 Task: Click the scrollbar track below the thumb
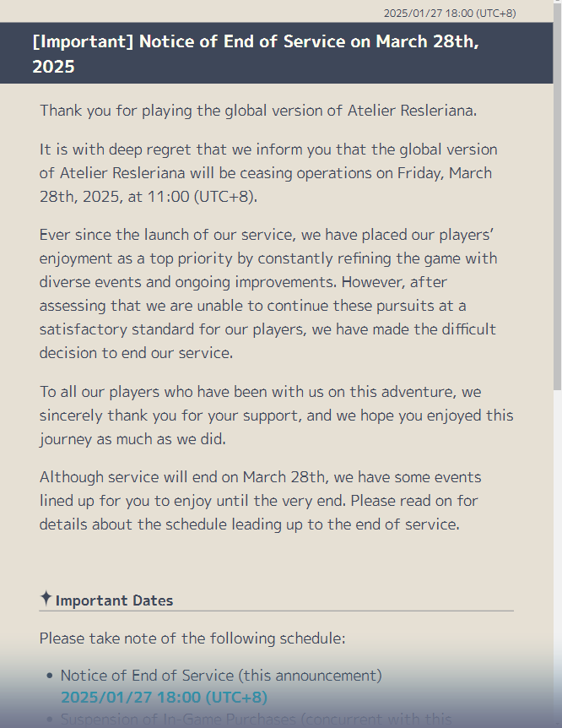pyautogui.click(x=557, y=549)
